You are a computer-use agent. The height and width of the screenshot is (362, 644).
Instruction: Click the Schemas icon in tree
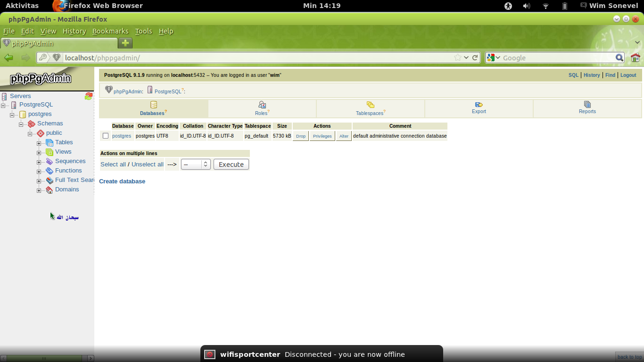pyautogui.click(x=32, y=123)
